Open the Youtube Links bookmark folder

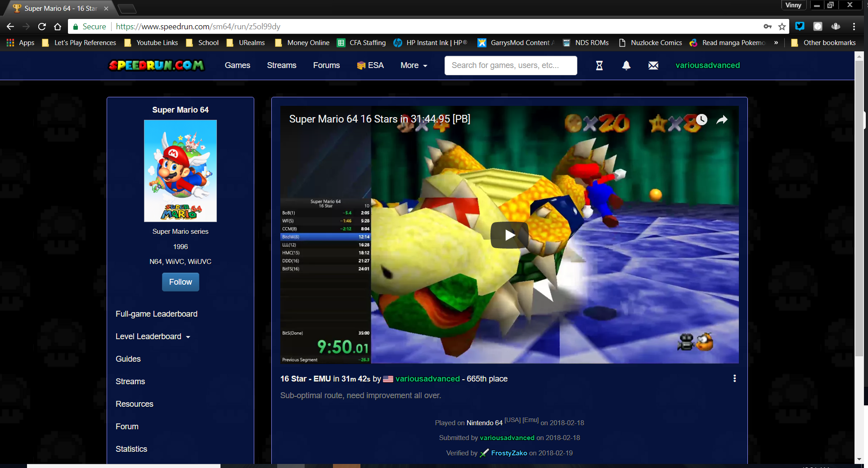[x=151, y=43]
